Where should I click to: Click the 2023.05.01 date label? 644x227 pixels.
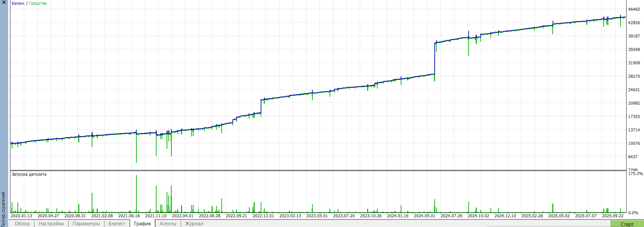pyautogui.click(x=317, y=216)
